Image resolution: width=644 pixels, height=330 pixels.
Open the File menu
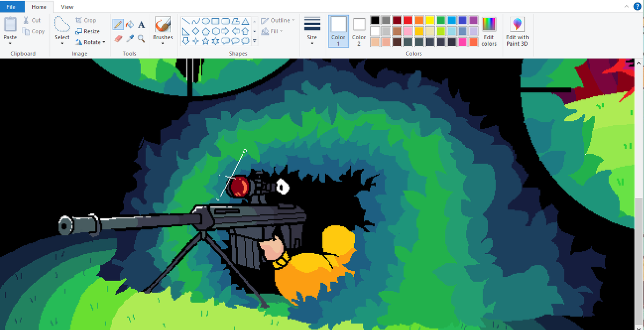coord(12,6)
